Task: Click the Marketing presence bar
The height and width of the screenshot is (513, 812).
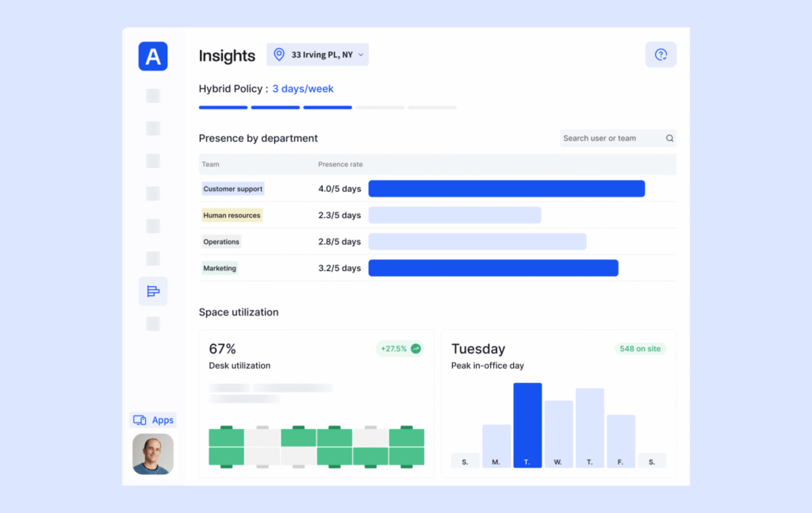Action: (493, 268)
